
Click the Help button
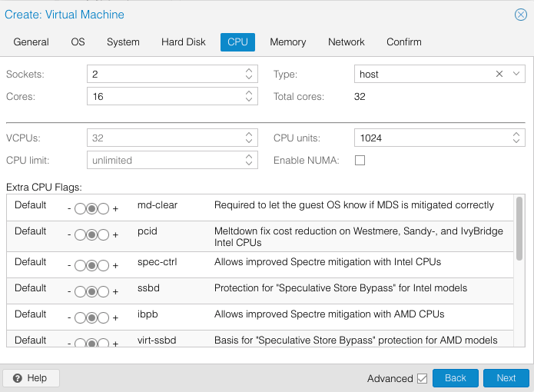(x=31, y=378)
